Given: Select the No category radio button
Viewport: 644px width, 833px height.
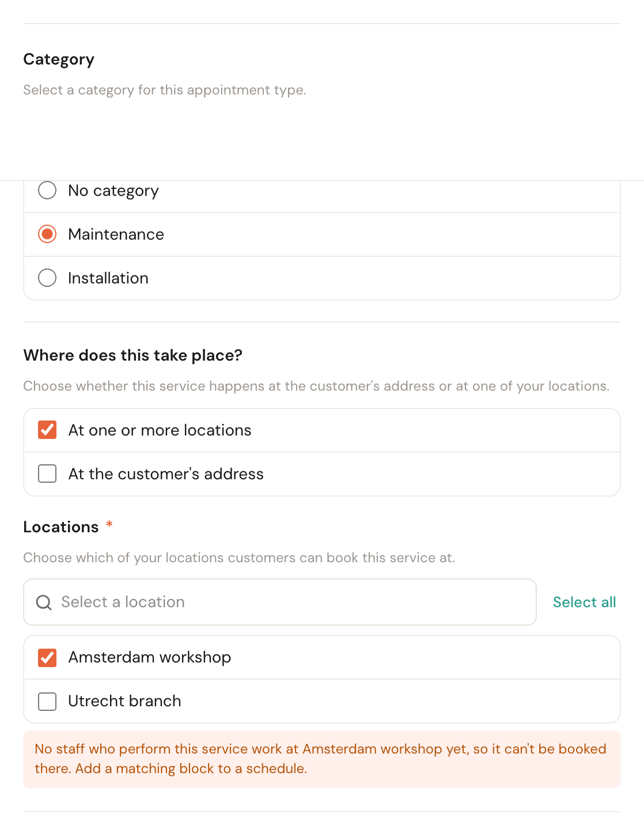Looking at the screenshot, I should click(47, 190).
